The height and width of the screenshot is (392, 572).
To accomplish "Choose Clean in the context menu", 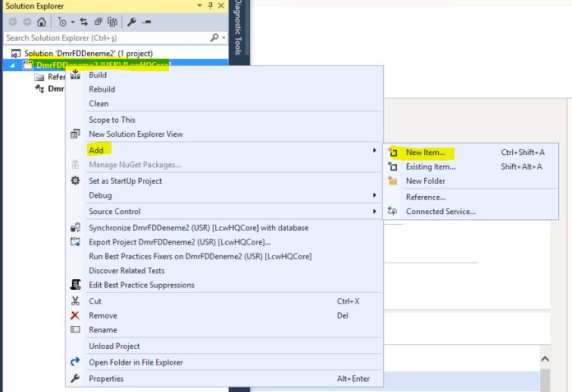I will [x=98, y=104].
